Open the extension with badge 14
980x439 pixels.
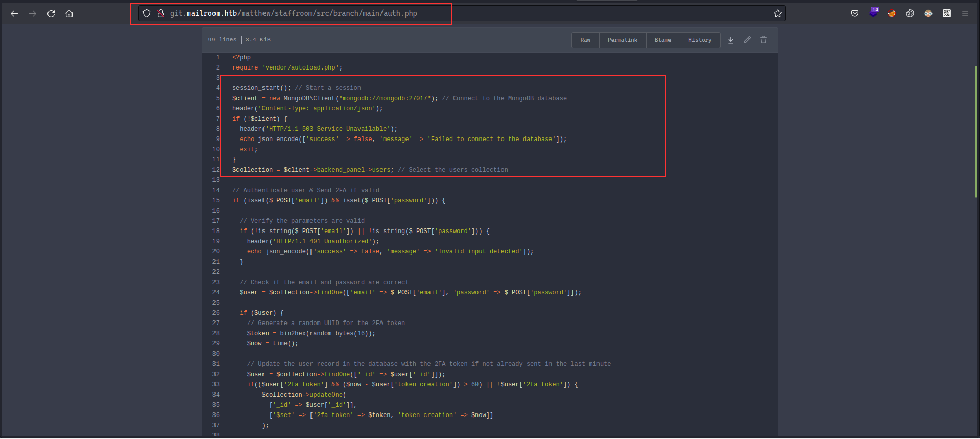click(x=874, y=12)
